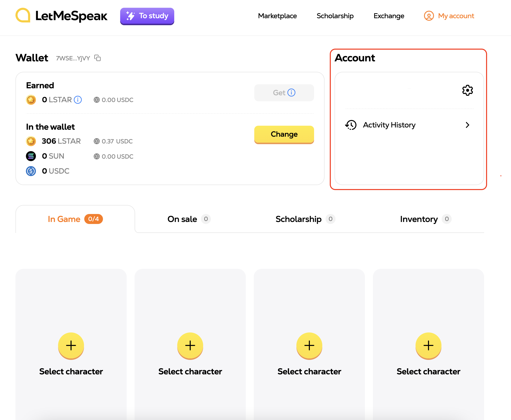
Task: Click the small USDC icon in the Earned row
Action: pyautogui.click(x=97, y=100)
